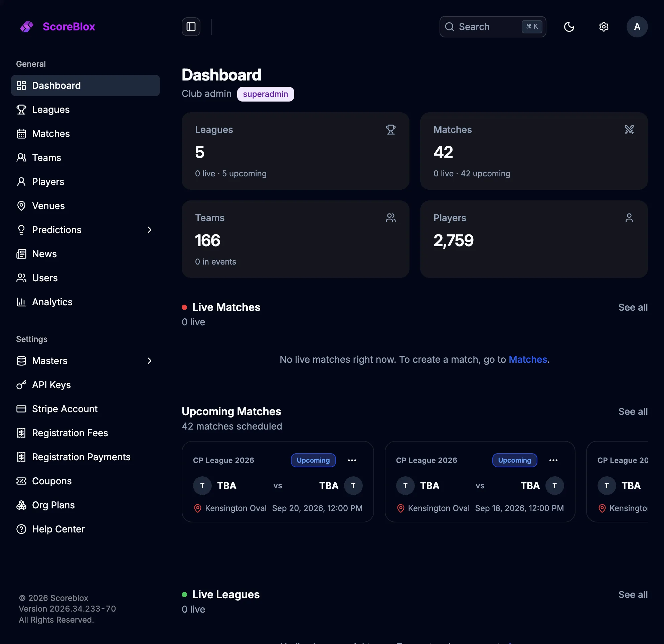Click the Users icon in sidebar
This screenshot has width=664, height=644.
pos(21,278)
